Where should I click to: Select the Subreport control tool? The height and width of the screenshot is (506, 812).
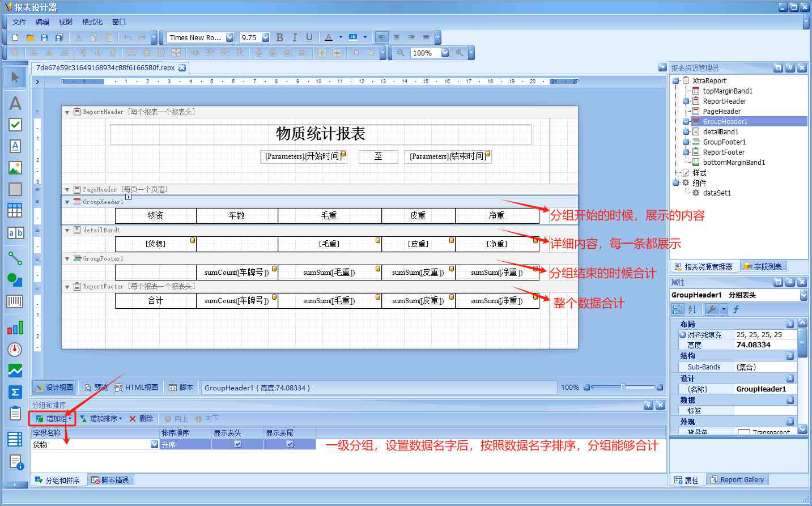(15, 414)
